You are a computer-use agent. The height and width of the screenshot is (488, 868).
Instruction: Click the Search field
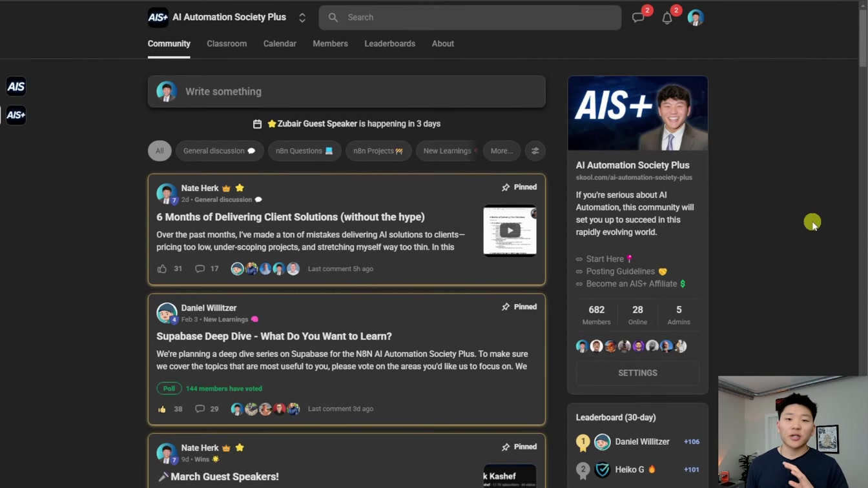click(x=470, y=17)
